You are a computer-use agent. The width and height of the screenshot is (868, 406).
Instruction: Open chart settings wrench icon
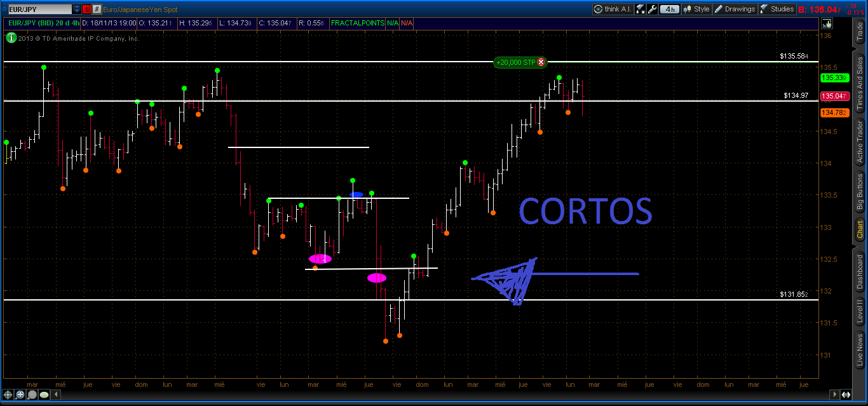(x=651, y=9)
